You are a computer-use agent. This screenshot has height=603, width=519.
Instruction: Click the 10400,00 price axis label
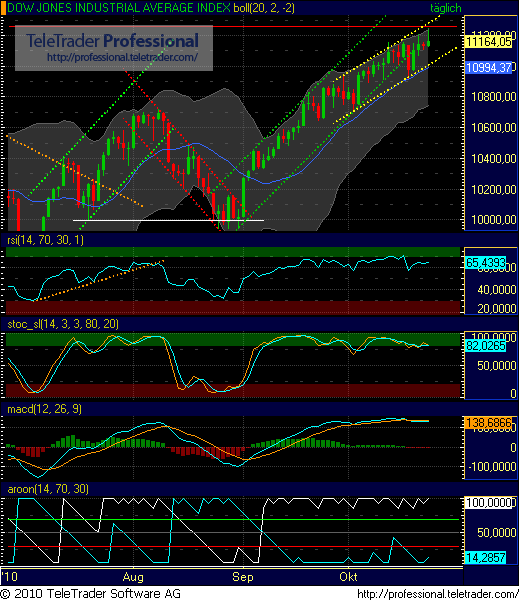click(x=494, y=158)
